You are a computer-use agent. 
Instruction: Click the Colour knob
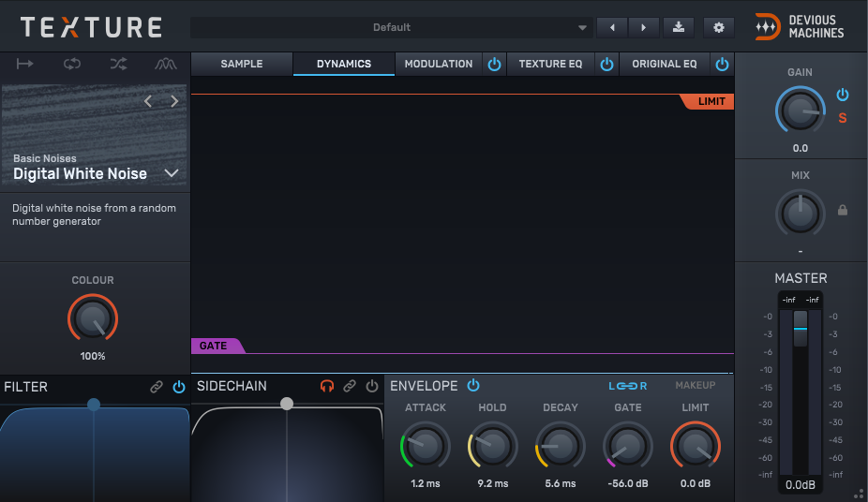(93, 318)
